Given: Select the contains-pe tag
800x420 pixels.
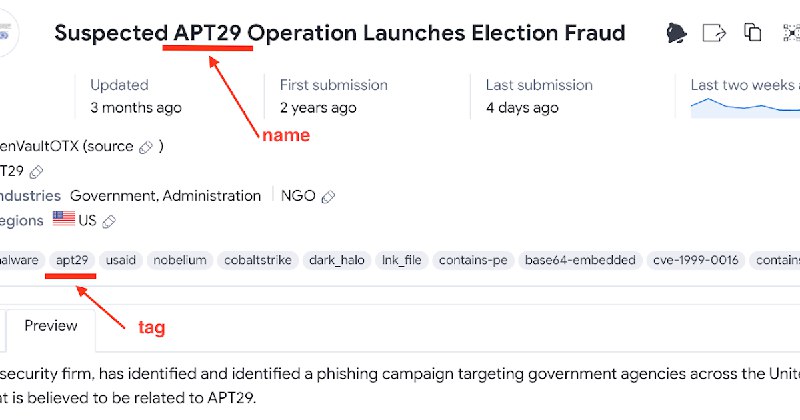Looking at the screenshot, I should [473, 260].
